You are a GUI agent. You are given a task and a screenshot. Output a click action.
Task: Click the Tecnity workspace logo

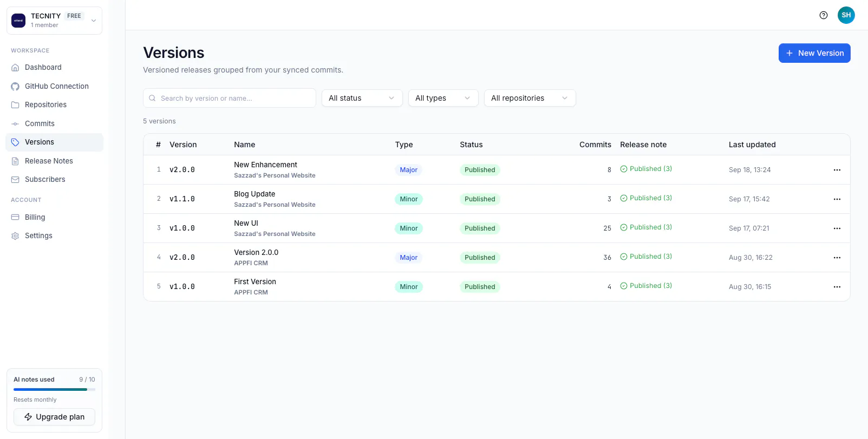click(x=18, y=21)
